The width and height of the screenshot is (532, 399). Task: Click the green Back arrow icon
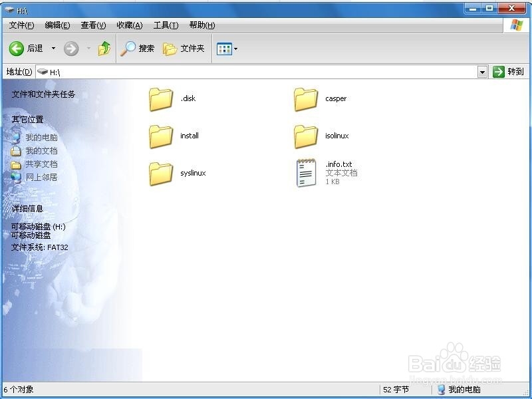16,49
